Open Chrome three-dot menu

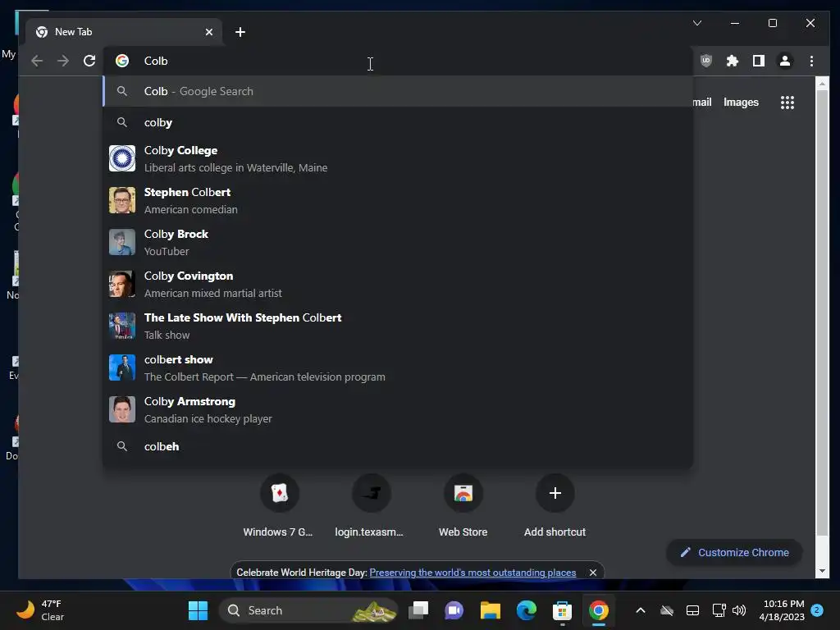pyautogui.click(x=811, y=61)
